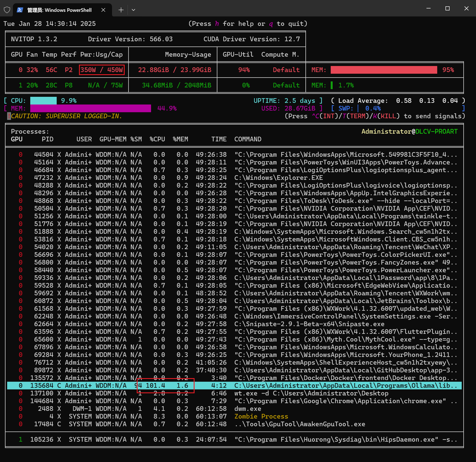Select the highlighted Ollama process row
This screenshot has height=462, width=476.
tap(231, 385)
